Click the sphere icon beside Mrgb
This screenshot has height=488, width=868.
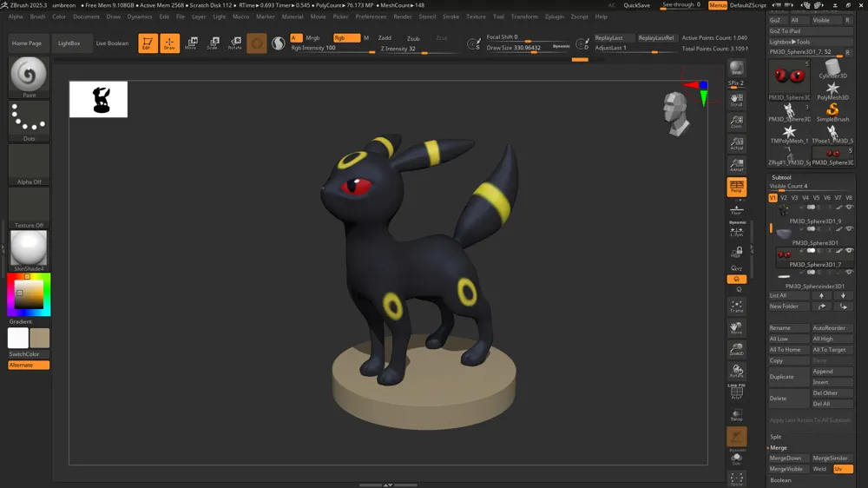(x=256, y=43)
